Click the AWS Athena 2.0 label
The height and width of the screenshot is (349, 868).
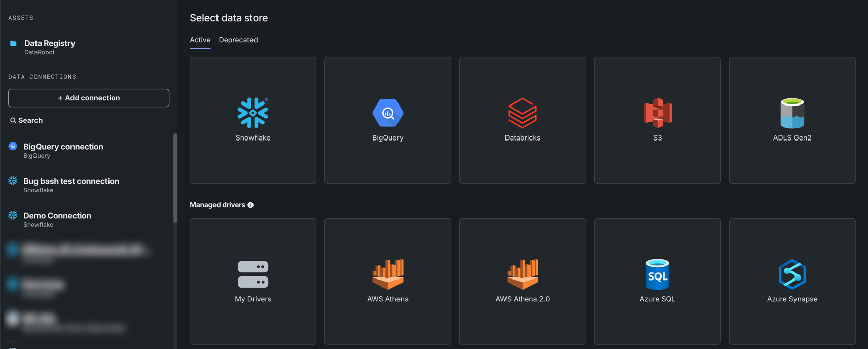click(x=522, y=299)
